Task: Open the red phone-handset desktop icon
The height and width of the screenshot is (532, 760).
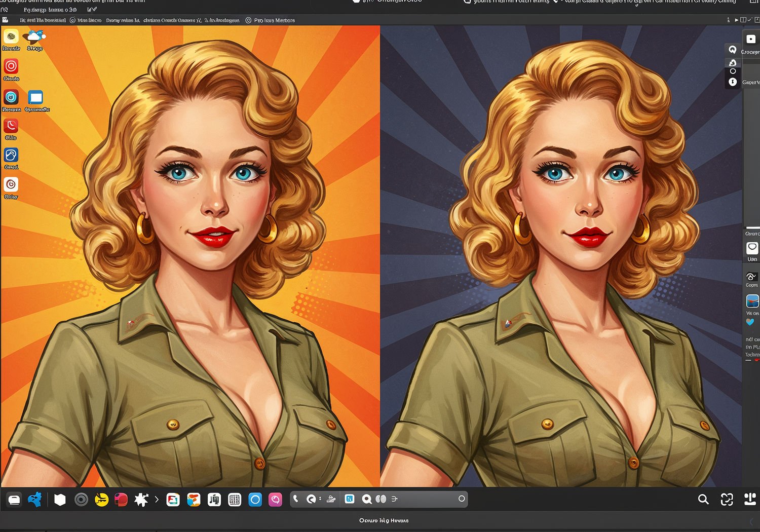Action: [11, 126]
